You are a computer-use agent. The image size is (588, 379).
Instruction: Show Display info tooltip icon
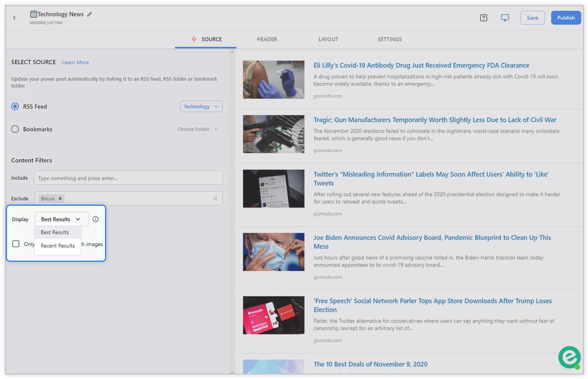click(96, 219)
